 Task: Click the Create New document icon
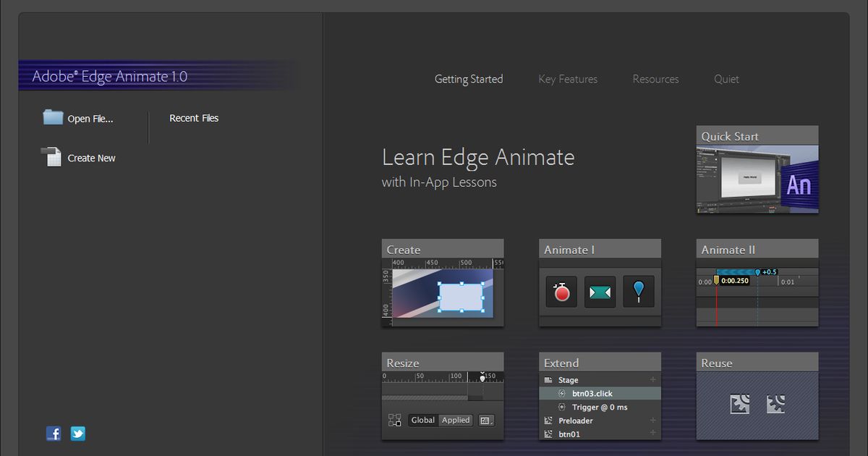52,156
